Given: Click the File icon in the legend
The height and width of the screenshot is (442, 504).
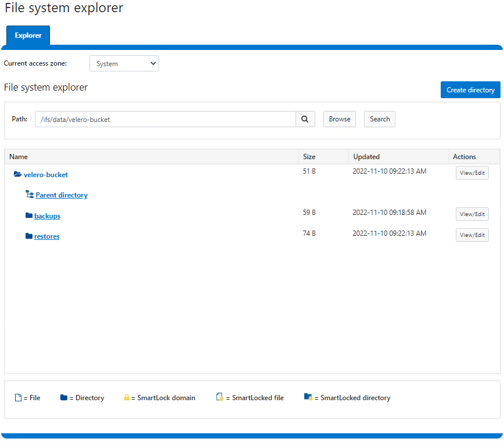Looking at the screenshot, I should click(x=19, y=397).
